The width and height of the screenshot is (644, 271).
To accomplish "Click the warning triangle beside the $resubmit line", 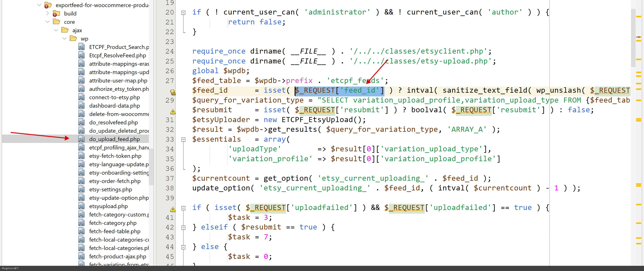I will [x=173, y=111].
